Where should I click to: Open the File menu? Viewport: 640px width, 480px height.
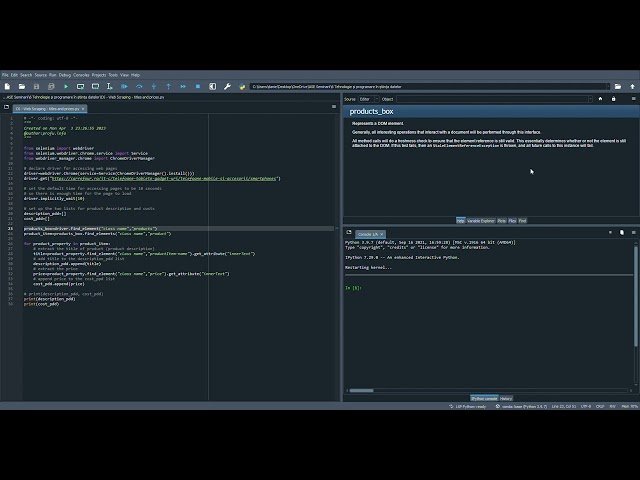5,75
